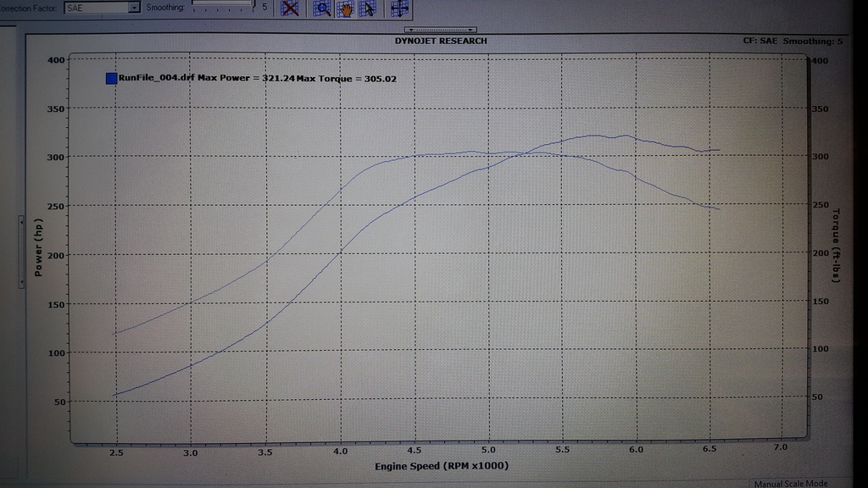868x488 pixels.
Task: Click the Engine Speed (RPM x1000) axis label
Action: (x=441, y=466)
